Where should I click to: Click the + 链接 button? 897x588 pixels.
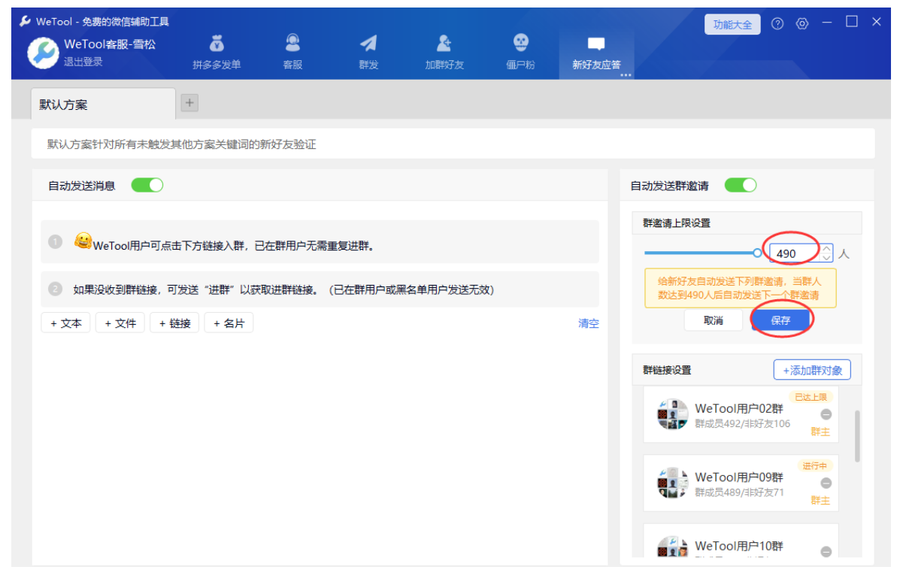[x=174, y=323]
